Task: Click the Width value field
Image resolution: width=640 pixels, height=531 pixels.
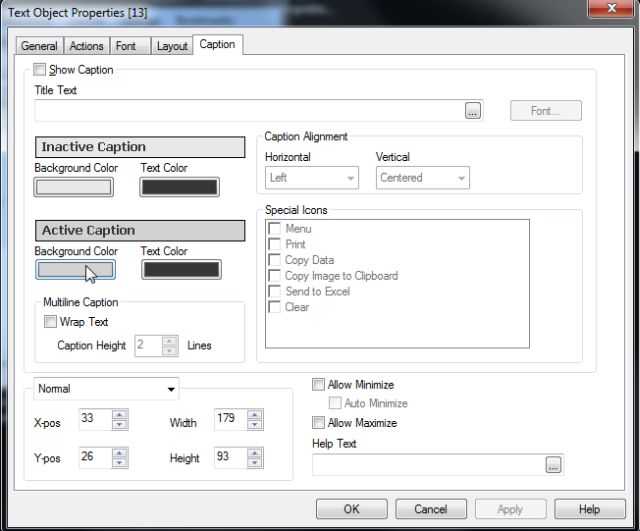Action: pyautogui.click(x=231, y=419)
